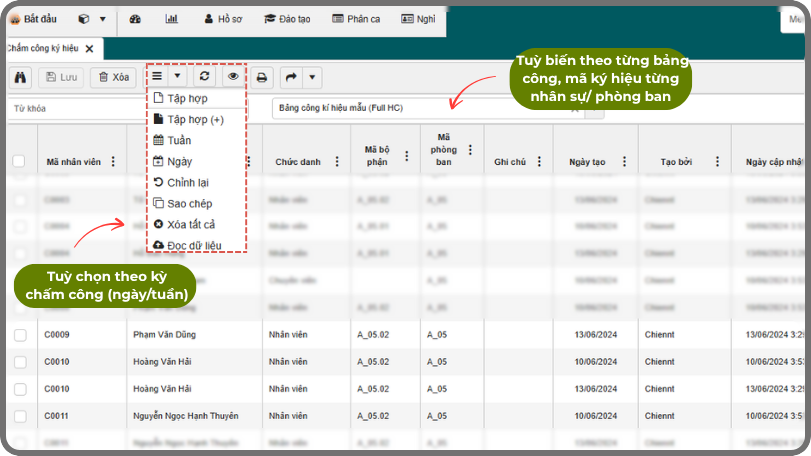
Task: Click the share forward arrow icon
Action: (291, 78)
